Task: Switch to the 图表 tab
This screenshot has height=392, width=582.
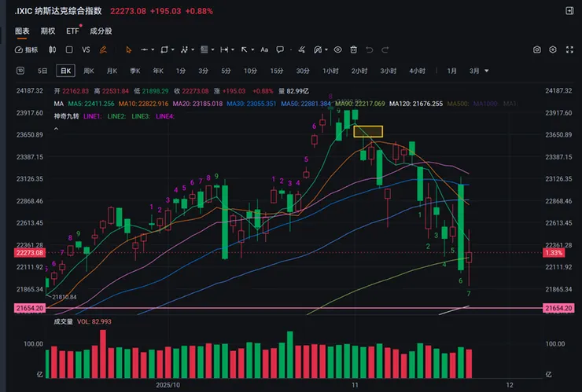Action: 22,31
